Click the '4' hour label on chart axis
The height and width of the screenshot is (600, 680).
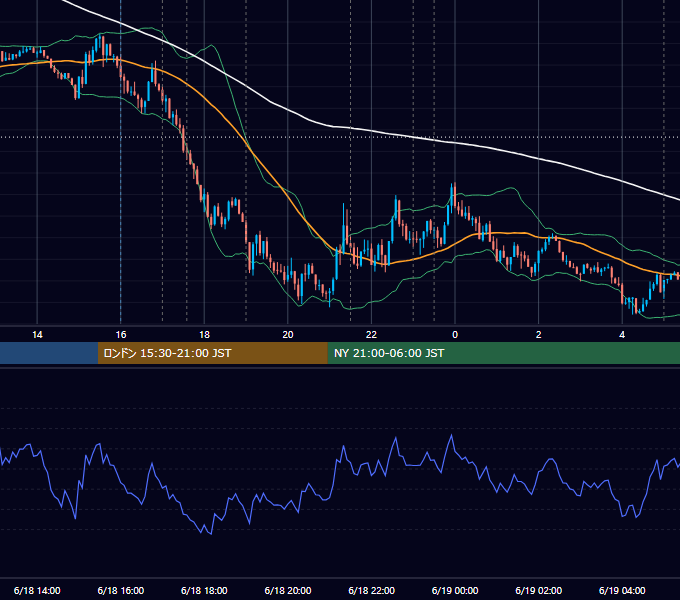tap(622, 335)
